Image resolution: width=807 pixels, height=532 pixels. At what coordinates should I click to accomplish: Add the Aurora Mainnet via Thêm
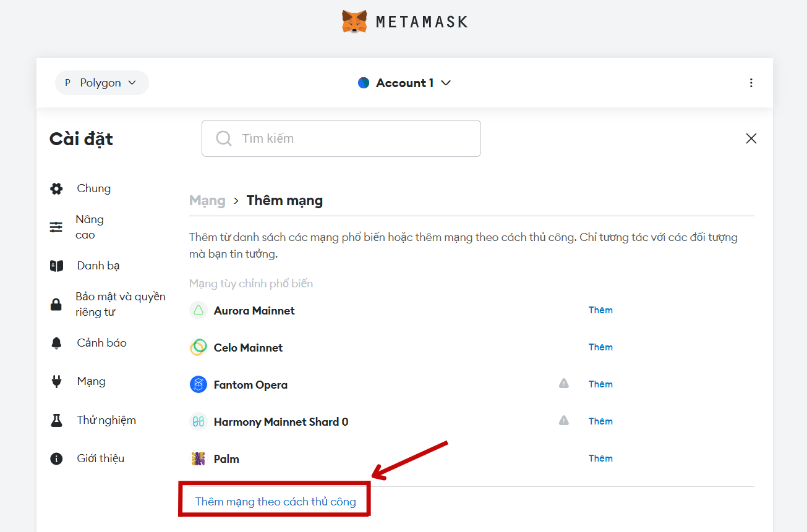coord(600,310)
